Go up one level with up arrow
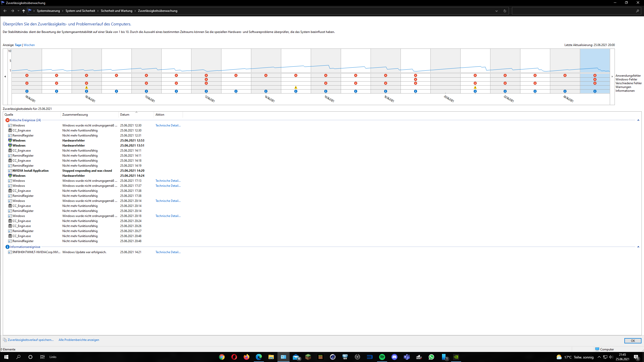The height and width of the screenshot is (362, 644). click(x=24, y=11)
